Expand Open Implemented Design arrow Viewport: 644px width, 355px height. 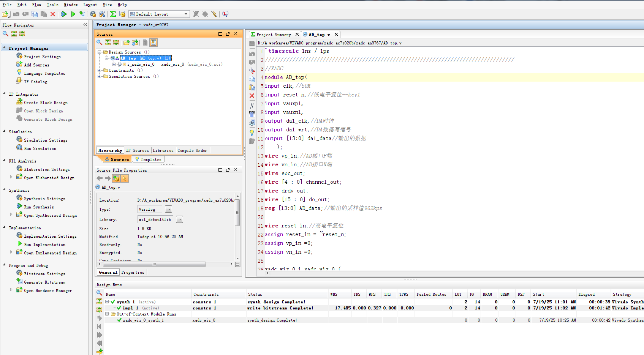coord(11,252)
